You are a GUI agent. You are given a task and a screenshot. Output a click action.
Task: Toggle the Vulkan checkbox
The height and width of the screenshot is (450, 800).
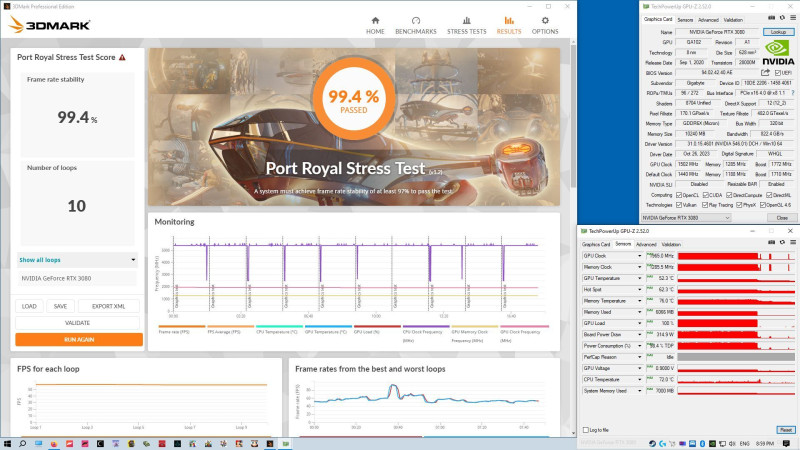point(679,205)
